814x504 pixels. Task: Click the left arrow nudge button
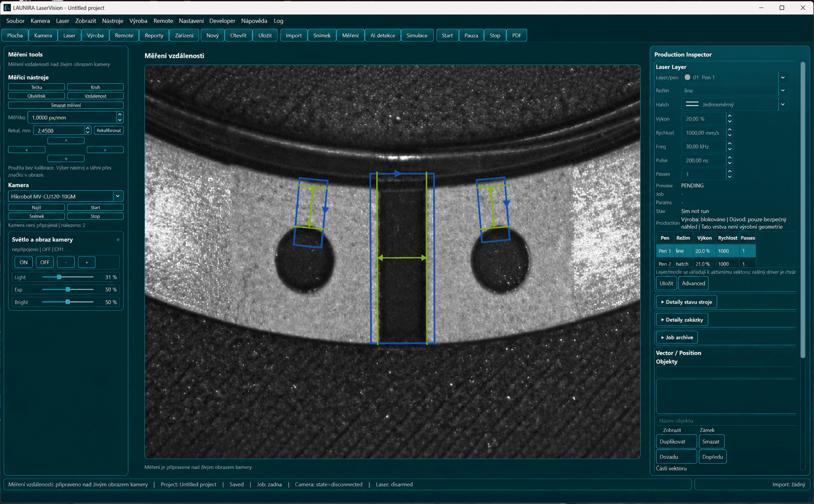[x=27, y=150]
